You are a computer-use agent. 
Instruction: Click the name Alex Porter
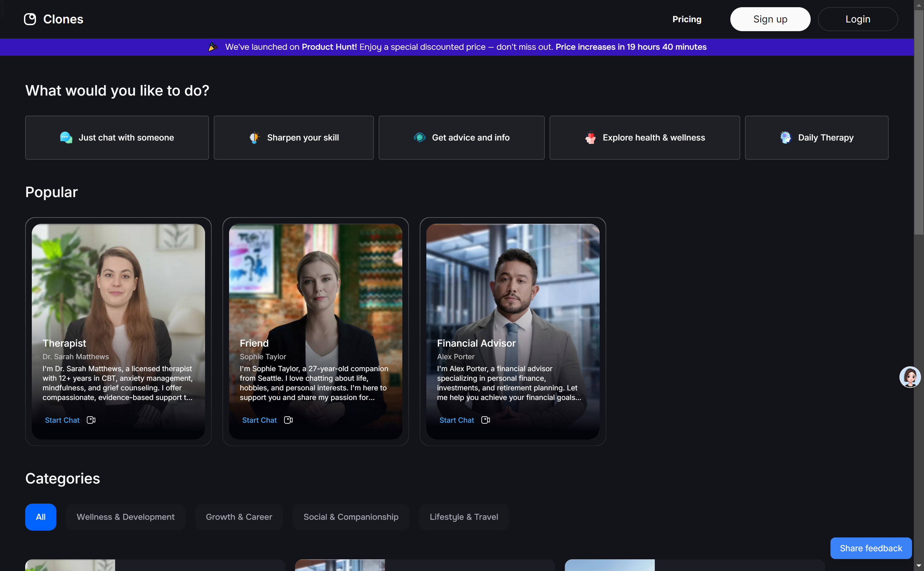456,357
